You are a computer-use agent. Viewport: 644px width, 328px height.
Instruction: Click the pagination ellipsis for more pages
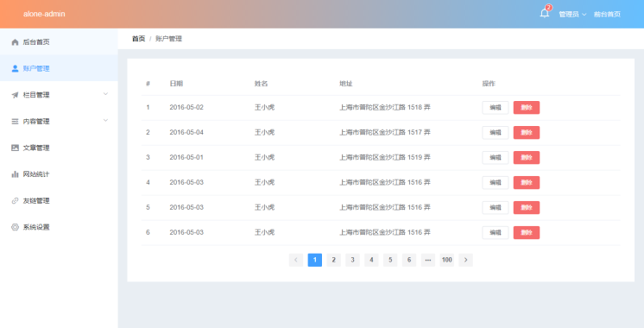pyautogui.click(x=428, y=260)
